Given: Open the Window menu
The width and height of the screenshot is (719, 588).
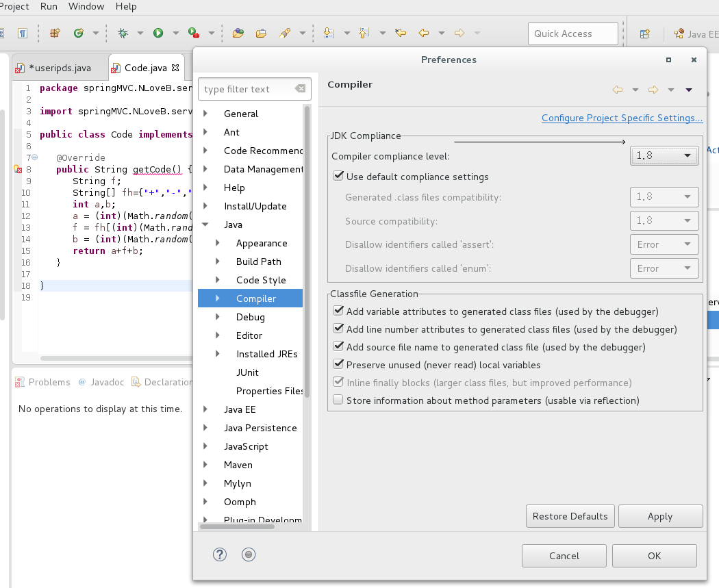Looking at the screenshot, I should tap(86, 6).
